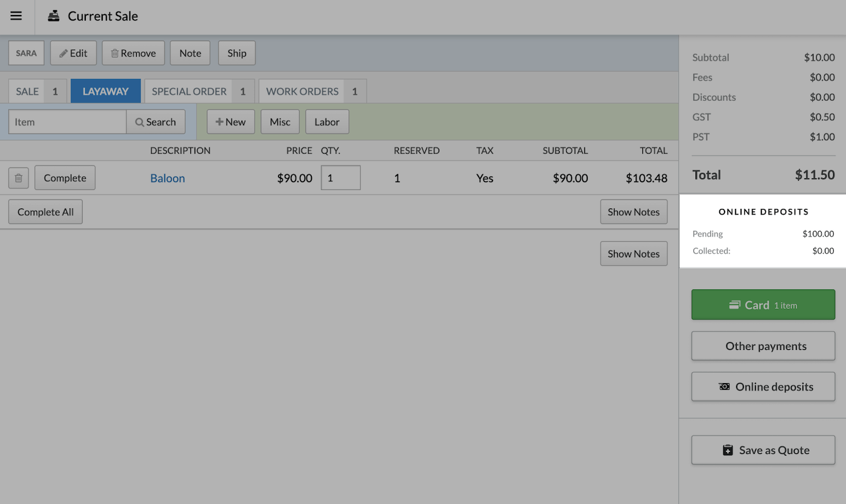Screen dimensions: 846x504
Task: Open the Baloon item link
Action: 167,178
